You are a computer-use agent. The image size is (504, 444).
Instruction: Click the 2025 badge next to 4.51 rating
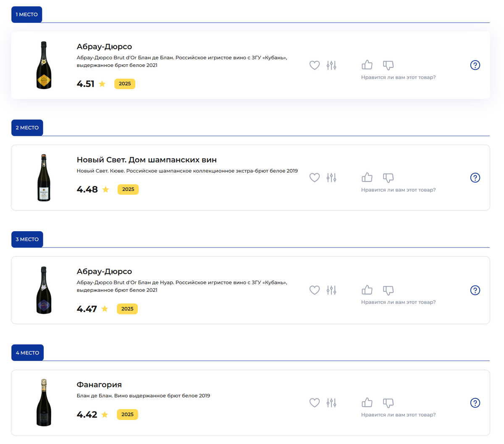coord(125,84)
